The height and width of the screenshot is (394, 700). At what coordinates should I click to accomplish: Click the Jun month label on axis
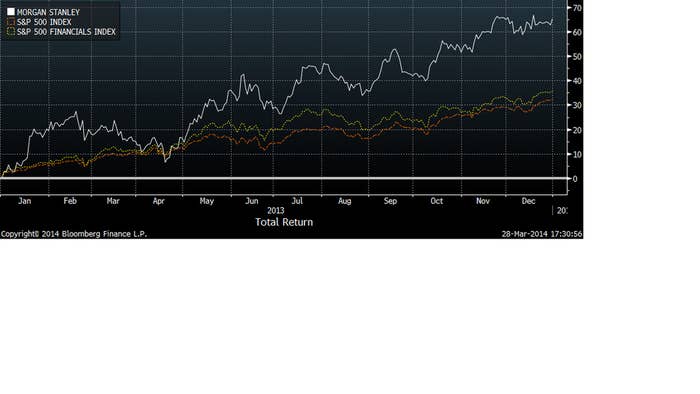click(x=252, y=201)
